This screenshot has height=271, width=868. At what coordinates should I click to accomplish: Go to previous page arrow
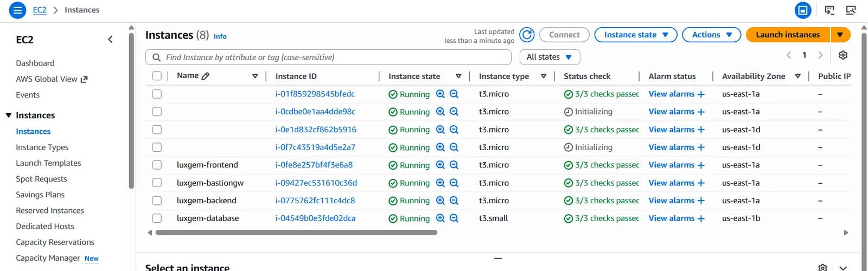point(789,55)
